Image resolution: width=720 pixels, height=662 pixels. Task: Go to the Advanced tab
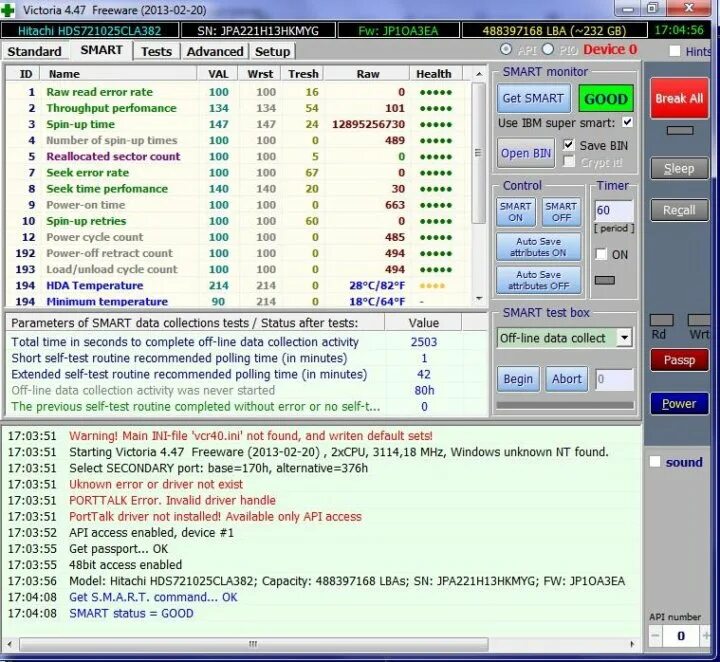[x=214, y=51]
